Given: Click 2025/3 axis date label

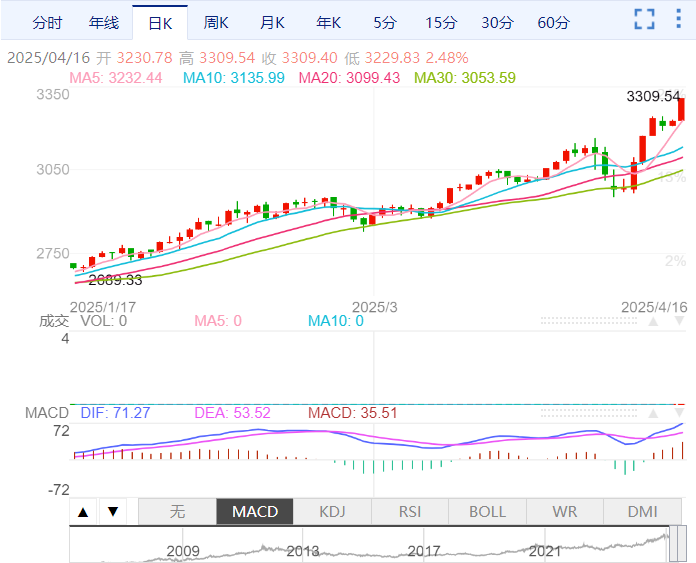Looking at the screenshot, I should [375, 307].
